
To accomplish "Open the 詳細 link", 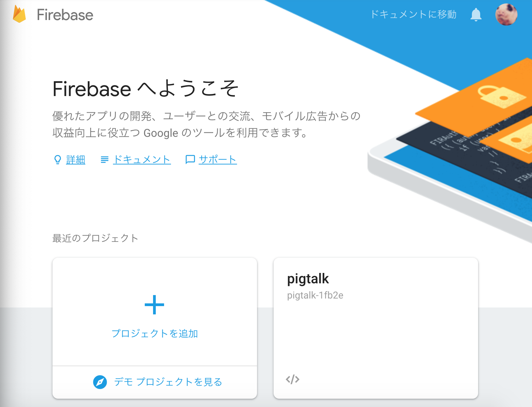I will pos(76,160).
